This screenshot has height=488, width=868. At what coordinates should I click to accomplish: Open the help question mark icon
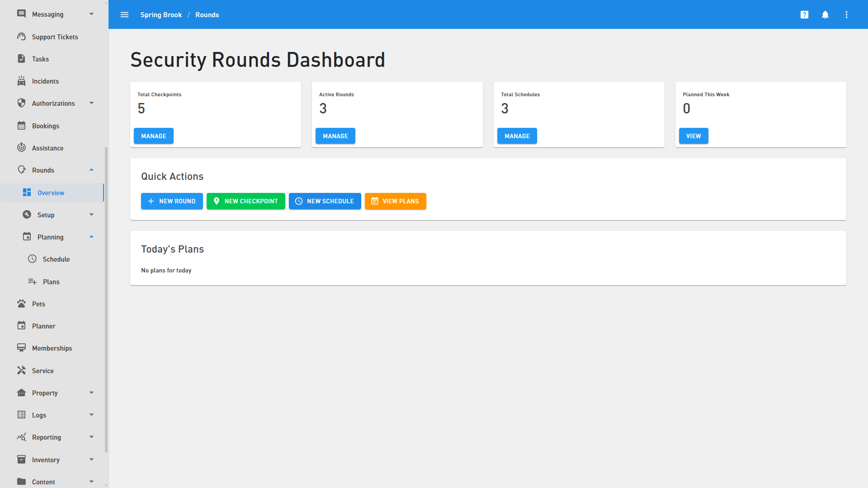[804, 15]
